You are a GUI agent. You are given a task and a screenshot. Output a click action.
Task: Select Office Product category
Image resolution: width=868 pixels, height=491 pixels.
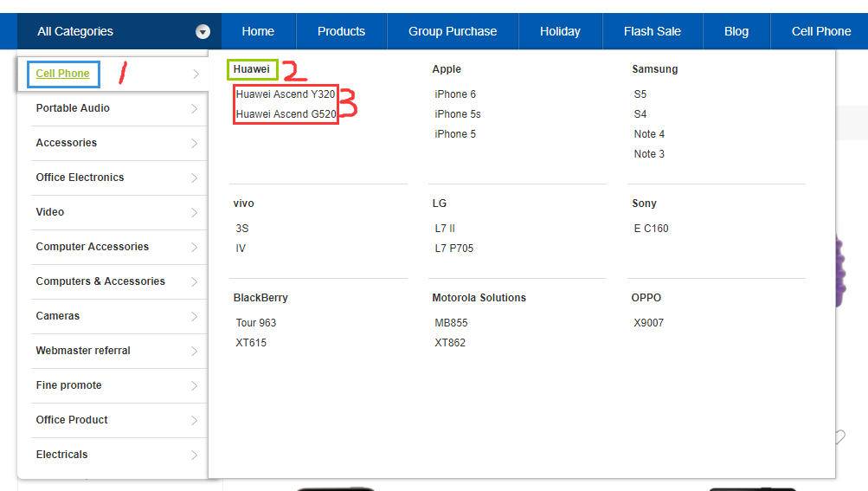coord(72,420)
